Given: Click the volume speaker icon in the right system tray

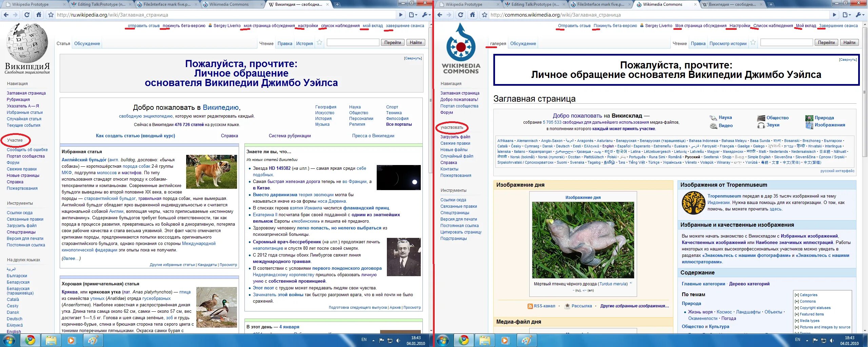Looking at the screenshot, I should 832,340.
